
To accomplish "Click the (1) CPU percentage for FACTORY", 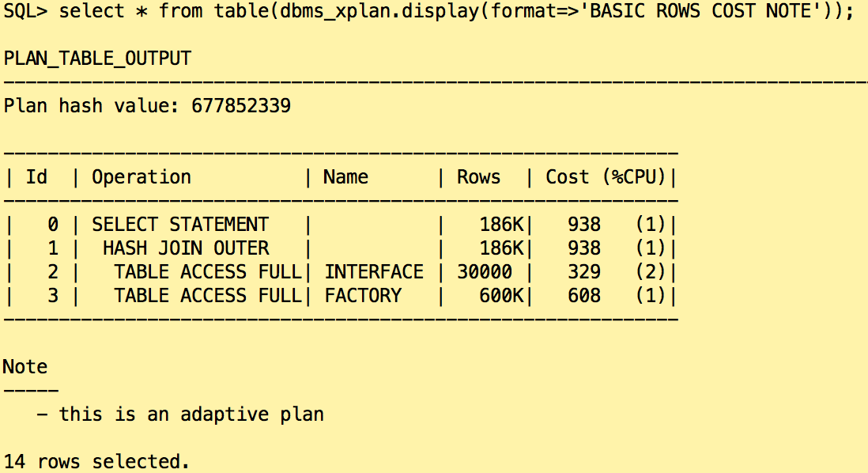I will point(651,296).
